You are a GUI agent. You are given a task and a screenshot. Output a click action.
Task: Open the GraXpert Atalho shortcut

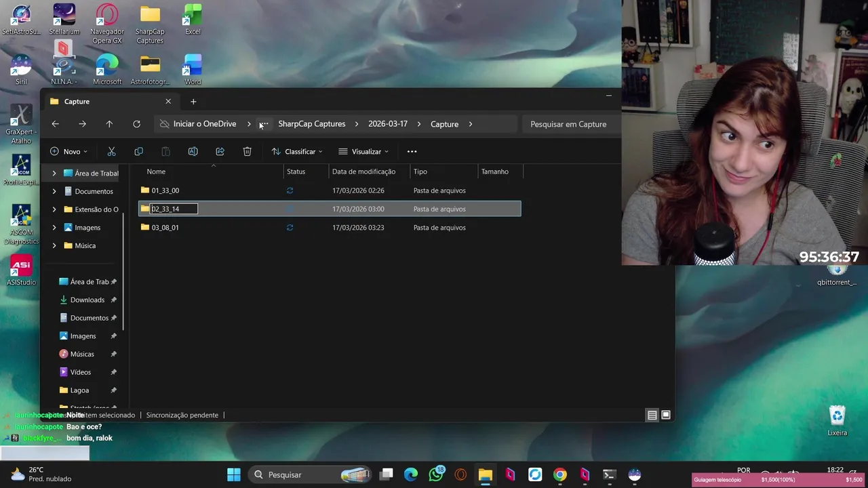[21, 125]
